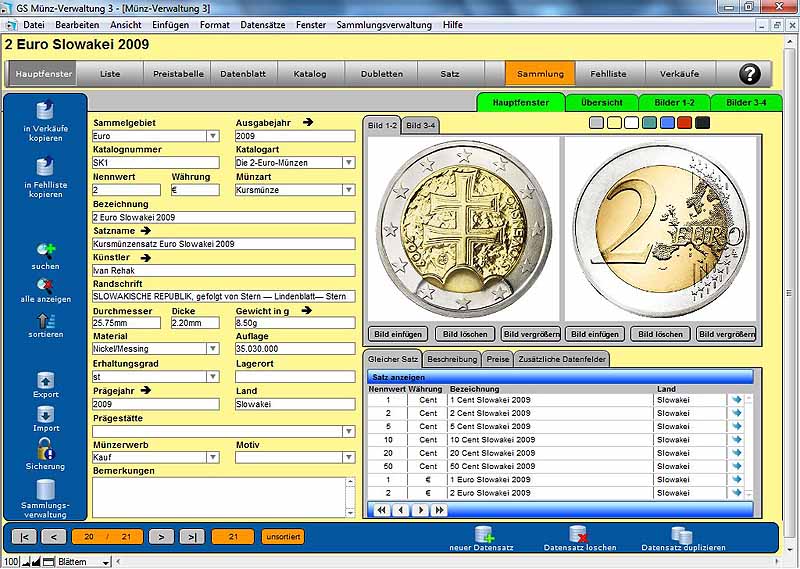Open the Sammlungsverwaltung menu
This screenshot has height=569, width=800.
(x=384, y=24)
